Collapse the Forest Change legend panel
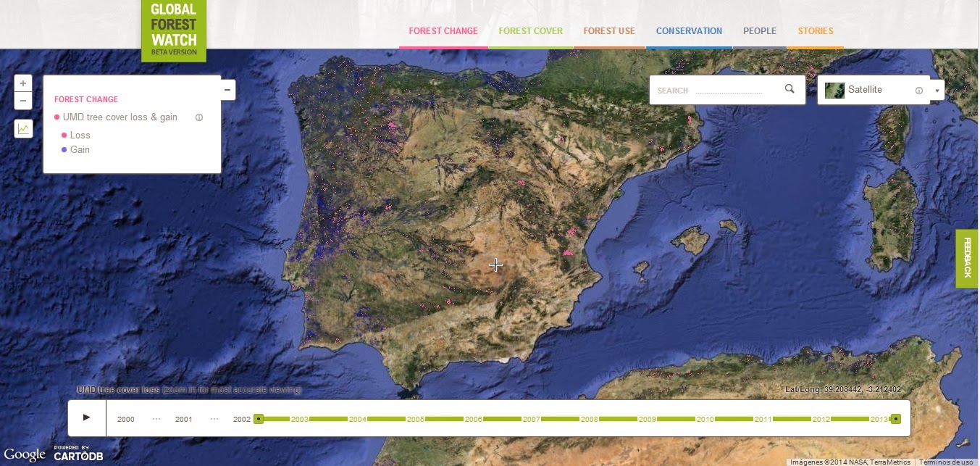Image resolution: width=980 pixels, height=466 pixels. 227,90
